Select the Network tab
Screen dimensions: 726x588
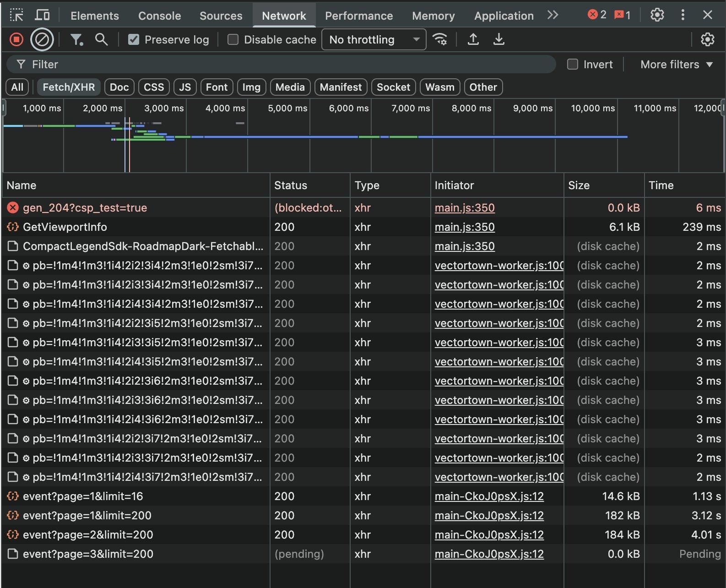(x=284, y=16)
